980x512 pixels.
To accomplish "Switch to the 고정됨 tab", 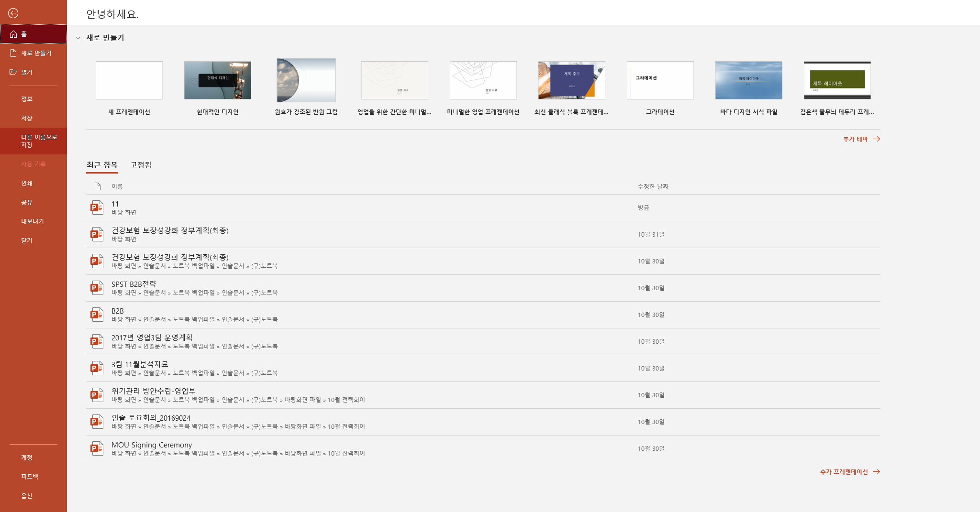I will coord(141,165).
